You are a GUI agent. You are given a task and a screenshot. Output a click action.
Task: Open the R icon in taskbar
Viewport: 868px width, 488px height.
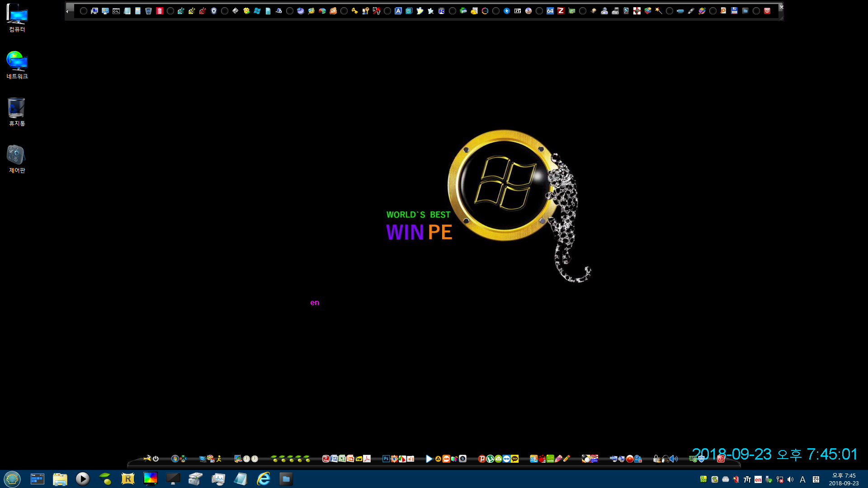(128, 479)
